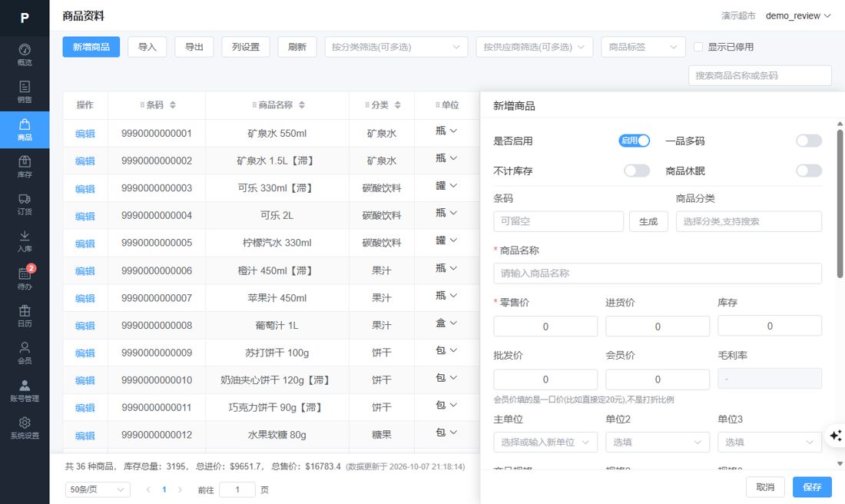Image resolution: width=845 pixels, height=504 pixels.
Task: Open the 订货 ordering truck icon
Action: (x=25, y=204)
